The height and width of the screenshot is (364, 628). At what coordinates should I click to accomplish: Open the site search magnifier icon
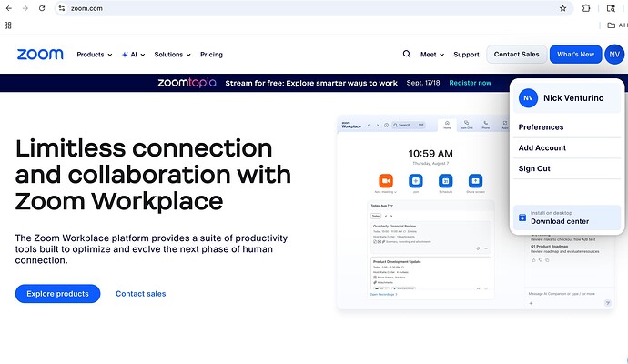coord(407,54)
